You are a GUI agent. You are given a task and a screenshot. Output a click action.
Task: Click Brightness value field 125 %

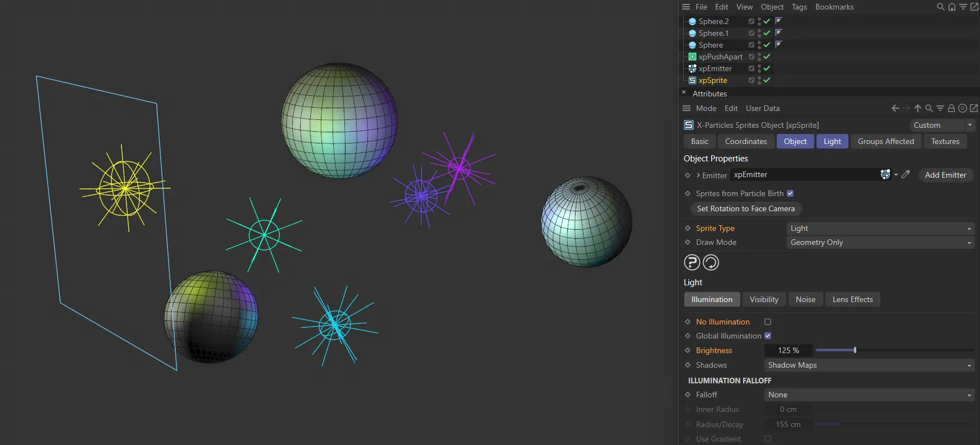(788, 350)
